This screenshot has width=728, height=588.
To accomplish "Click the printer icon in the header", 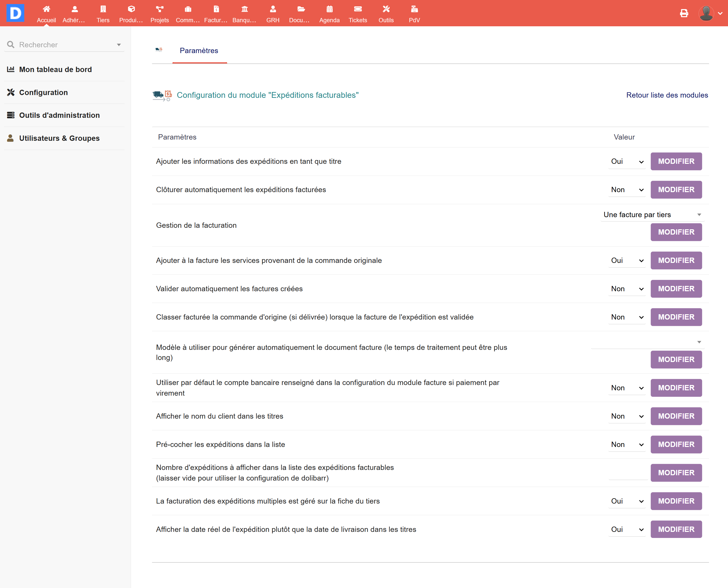I will pyautogui.click(x=684, y=13).
